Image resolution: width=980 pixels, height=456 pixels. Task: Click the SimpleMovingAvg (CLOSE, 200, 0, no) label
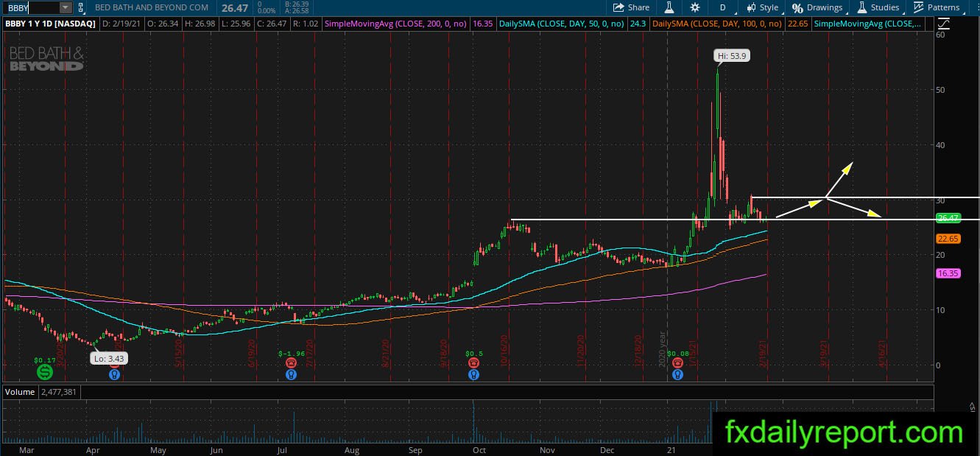coord(397,24)
